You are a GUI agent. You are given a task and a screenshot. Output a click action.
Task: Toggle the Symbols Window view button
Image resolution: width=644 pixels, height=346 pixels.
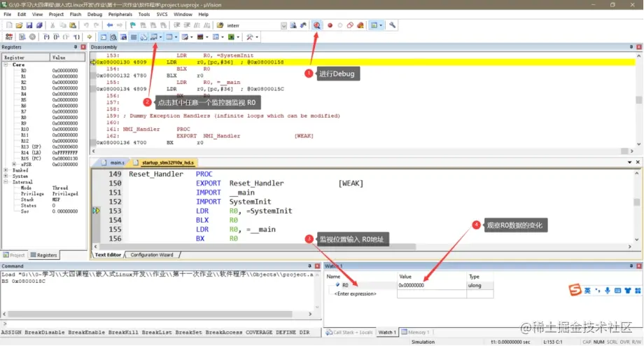123,37
